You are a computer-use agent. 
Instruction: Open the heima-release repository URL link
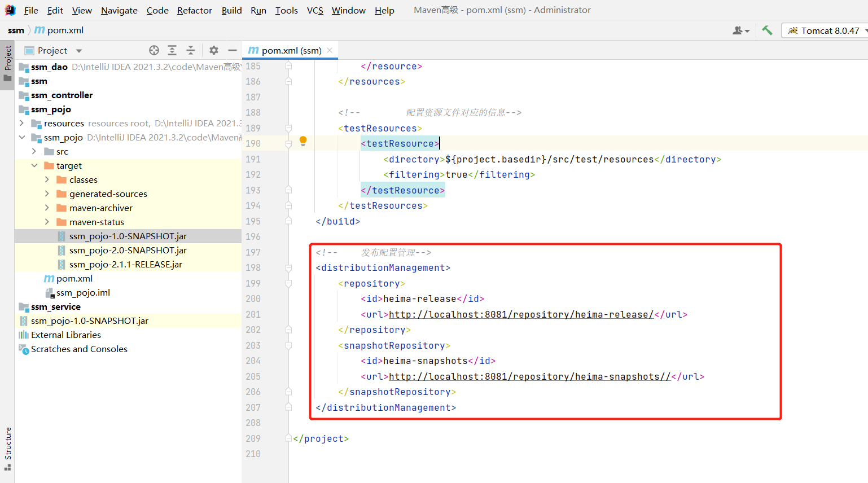[x=521, y=314]
